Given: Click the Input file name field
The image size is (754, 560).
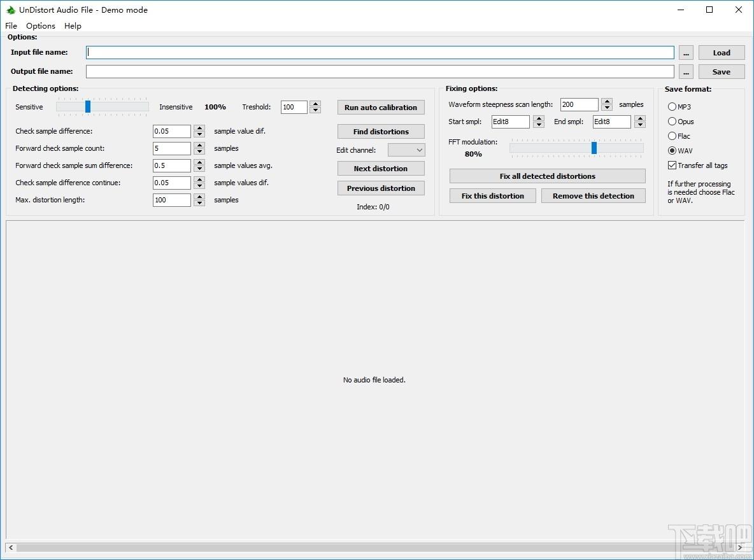Looking at the screenshot, I should pyautogui.click(x=380, y=52).
